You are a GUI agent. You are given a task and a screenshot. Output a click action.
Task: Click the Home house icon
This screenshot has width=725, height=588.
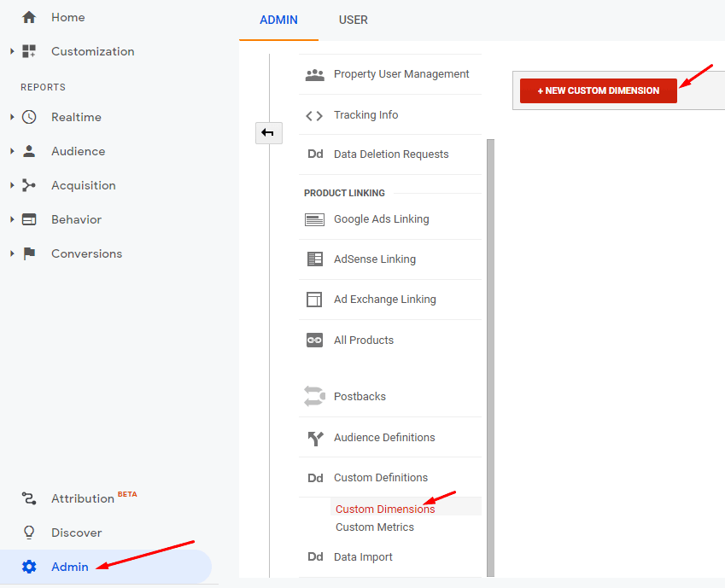point(29,18)
